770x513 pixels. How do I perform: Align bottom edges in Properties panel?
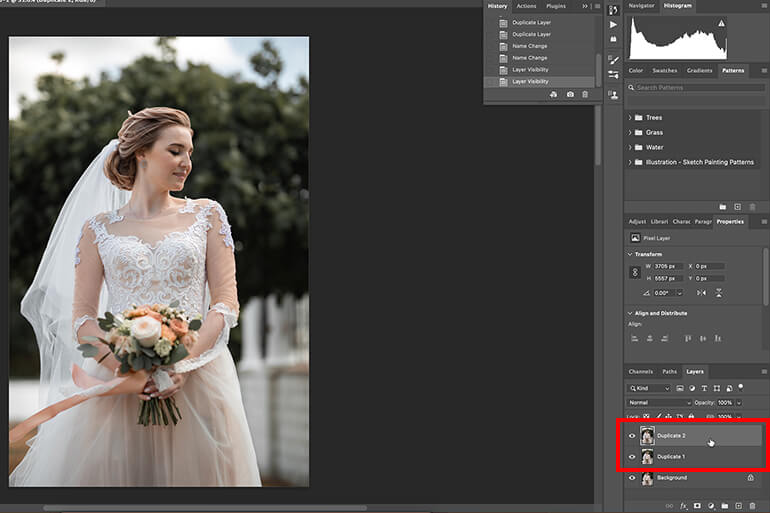tap(718, 338)
